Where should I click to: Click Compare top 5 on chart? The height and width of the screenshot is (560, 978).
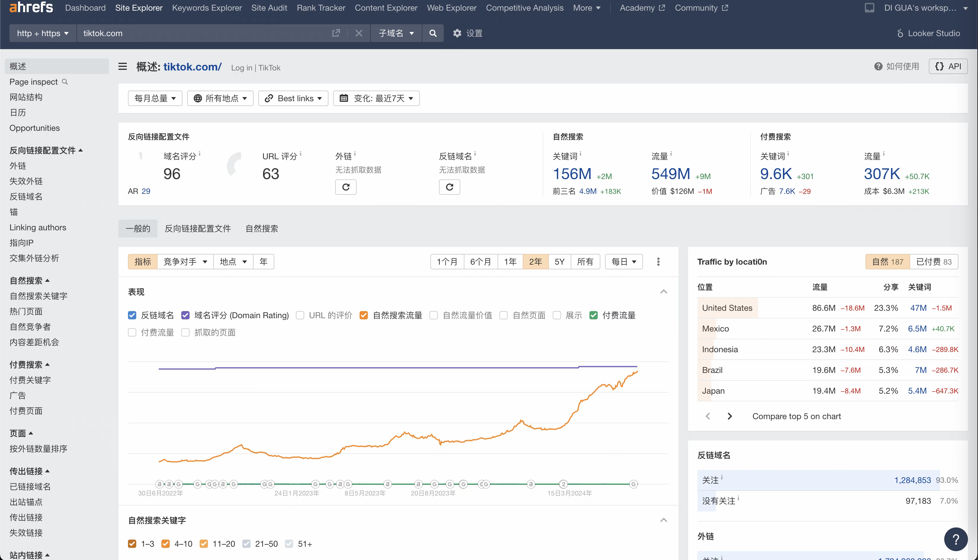[796, 416]
